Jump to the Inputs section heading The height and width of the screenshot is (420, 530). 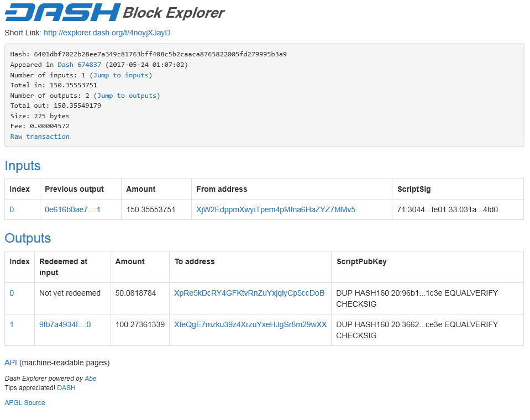23,166
